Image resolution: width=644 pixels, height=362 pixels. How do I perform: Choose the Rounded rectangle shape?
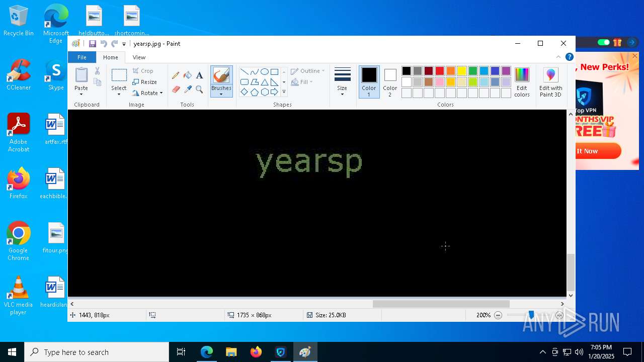(x=244, y=82)
